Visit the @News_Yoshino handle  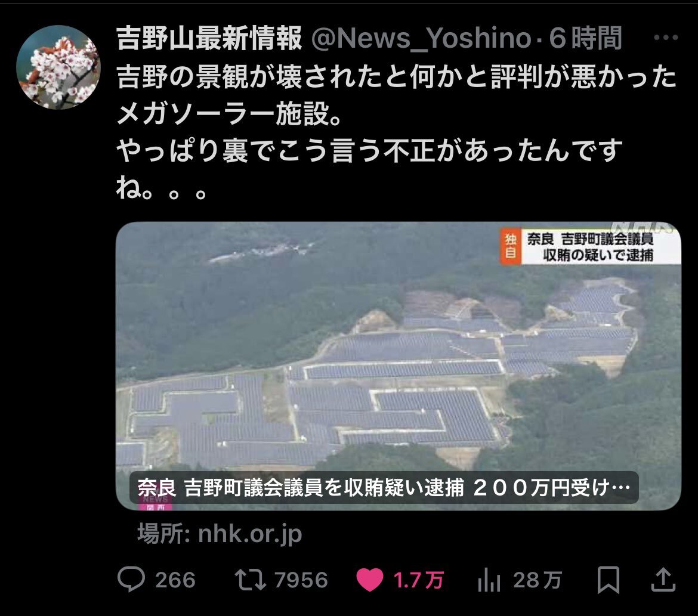click(421, 38)
